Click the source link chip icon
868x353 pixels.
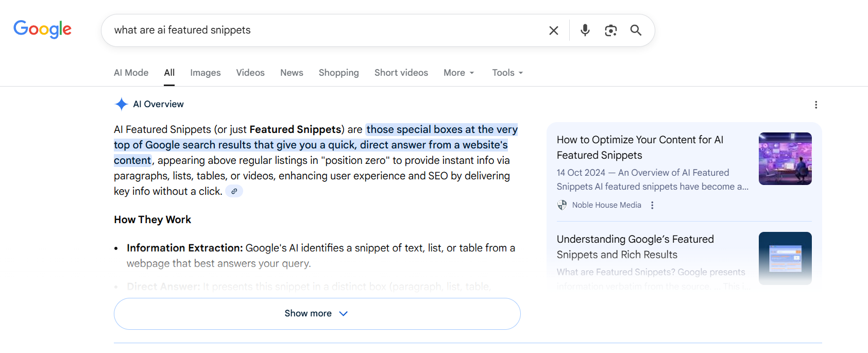(234, 191)
